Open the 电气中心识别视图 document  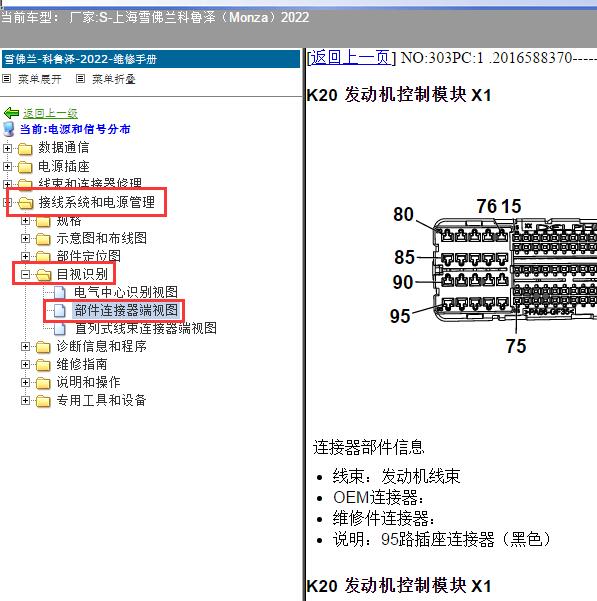pos(126,292)
